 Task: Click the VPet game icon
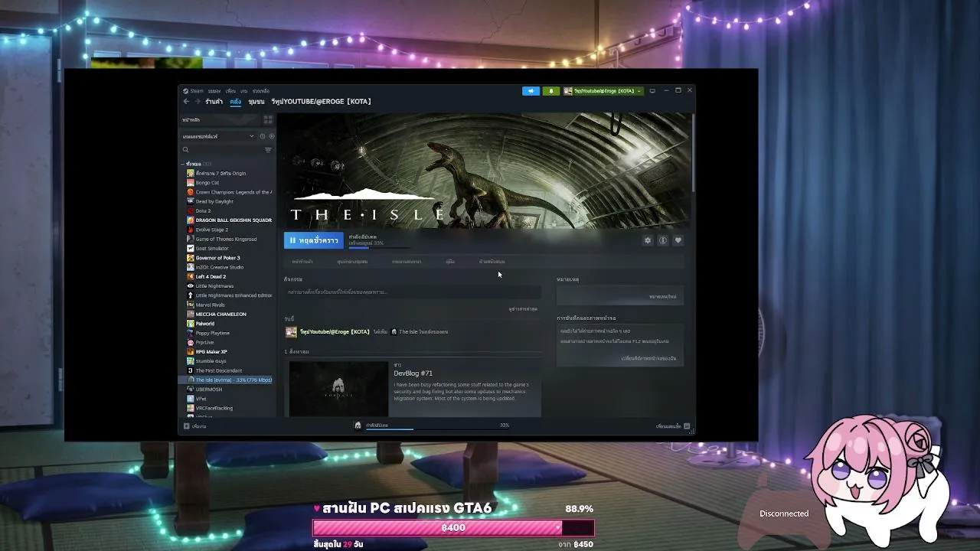tap(191, 399)
